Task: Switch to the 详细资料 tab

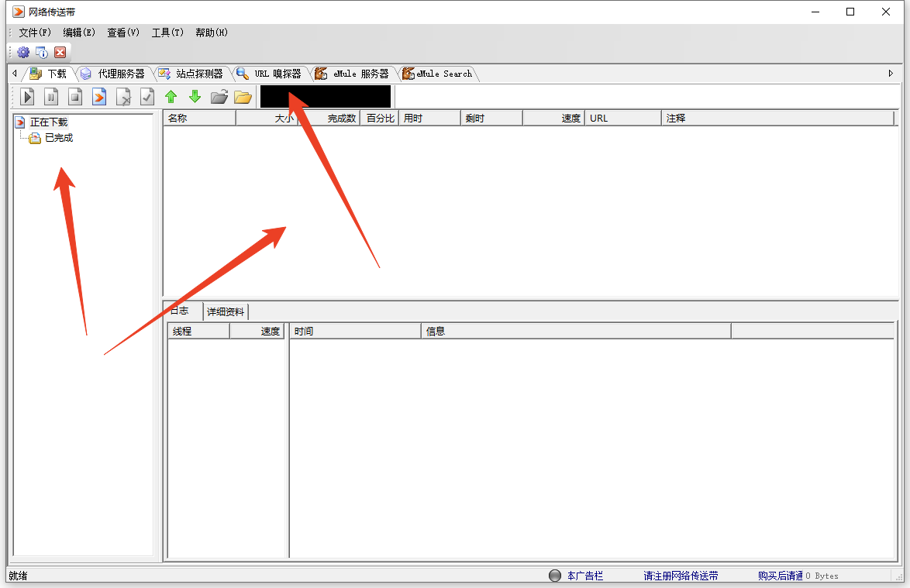Action: [226, 311]
